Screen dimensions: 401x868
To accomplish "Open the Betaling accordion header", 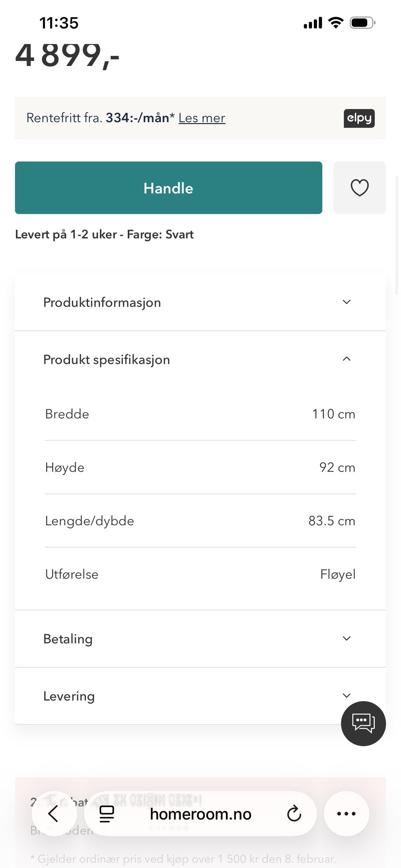I will coord(68,639).
